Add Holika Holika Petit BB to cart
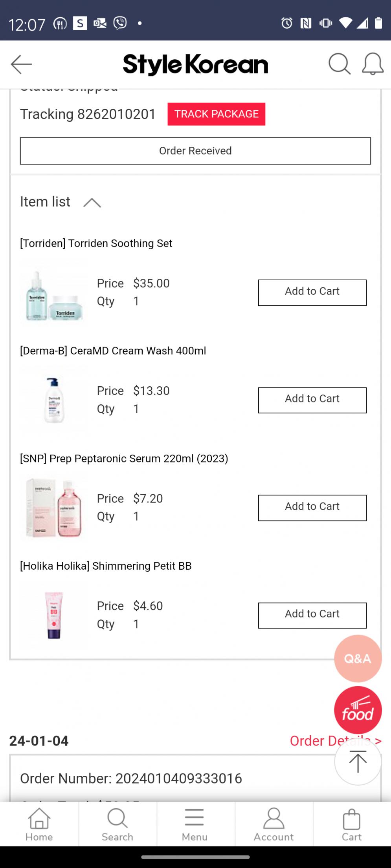Viewport: 391px width, 868px height. pos(312,615)
